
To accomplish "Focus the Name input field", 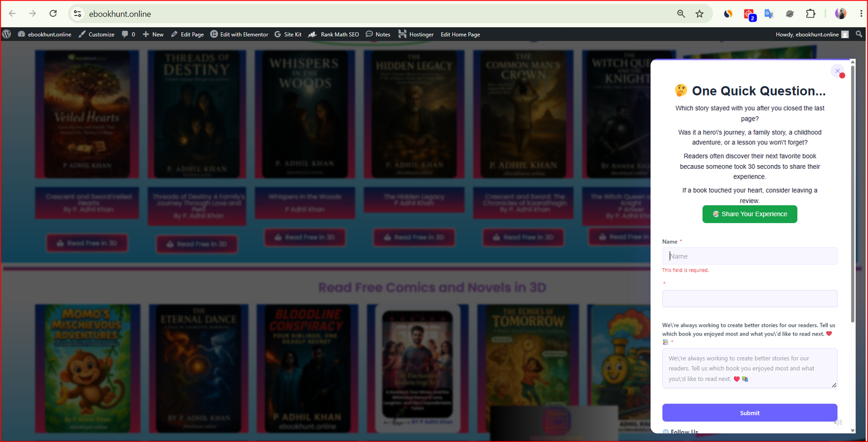I will pos(750,256).
